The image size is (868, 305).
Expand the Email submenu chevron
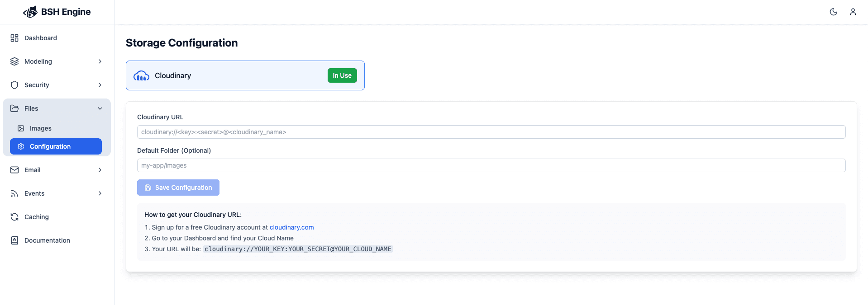pyautogui.click(x=100, y=170)
